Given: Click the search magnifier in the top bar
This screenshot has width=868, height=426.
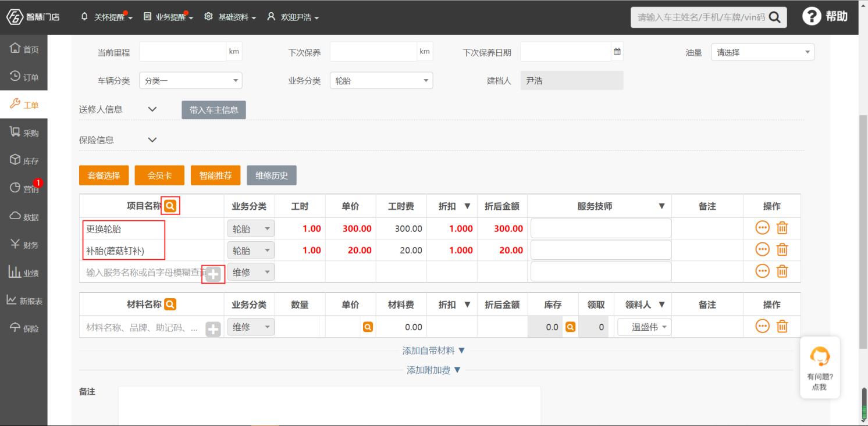Looking at the screenshot, I should click(x=774, y=17).
